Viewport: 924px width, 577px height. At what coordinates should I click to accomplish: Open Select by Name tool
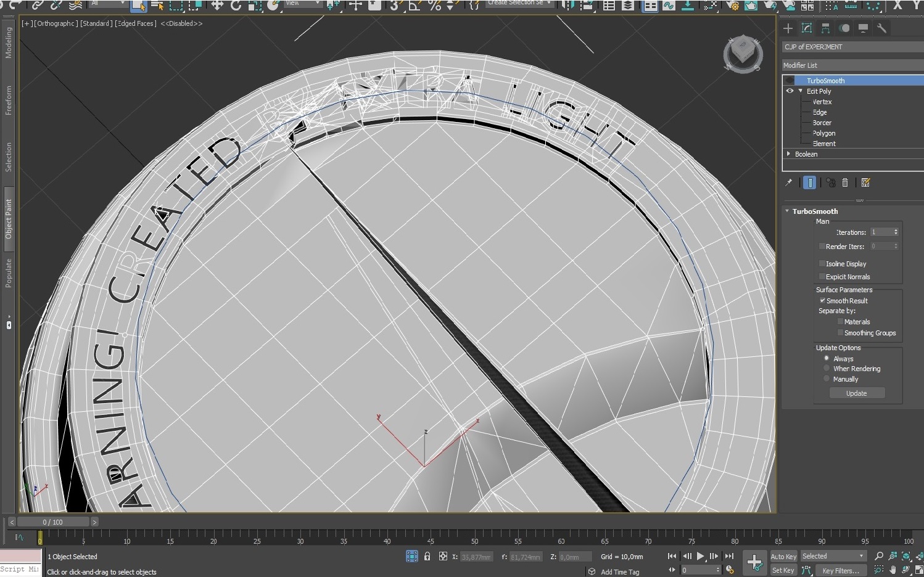pyautogui.click(x=157, y=6)
